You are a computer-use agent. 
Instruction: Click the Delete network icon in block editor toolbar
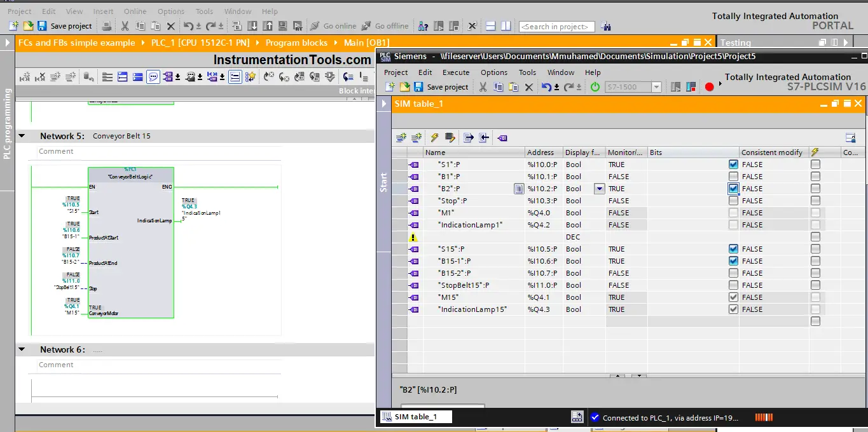click(x=41, y=77)
